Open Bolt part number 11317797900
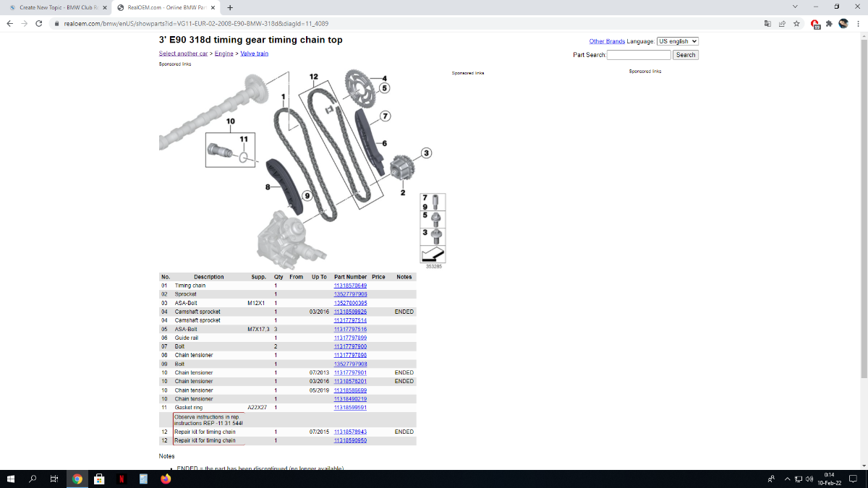Viewport: 868px width, 488px height. pyautogui.click(x=350, y=346)
